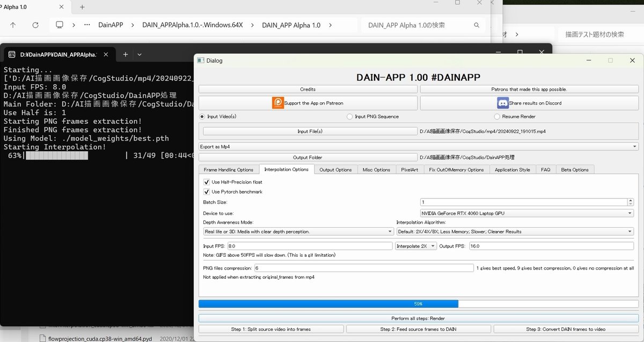Image resolution: width=644 pixels, height=342 pixels.
Task: Click Share results on Discord button
Action: [529, 103]
